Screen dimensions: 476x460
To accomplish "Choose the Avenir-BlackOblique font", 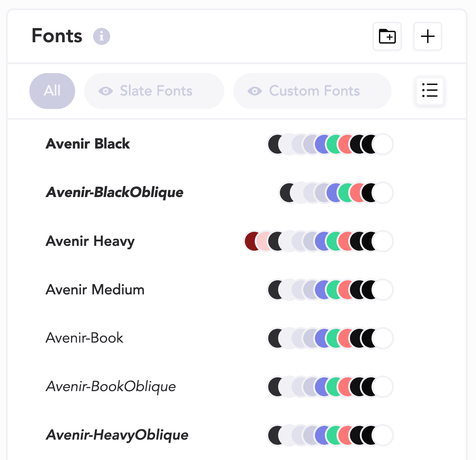I will [114, 192].
